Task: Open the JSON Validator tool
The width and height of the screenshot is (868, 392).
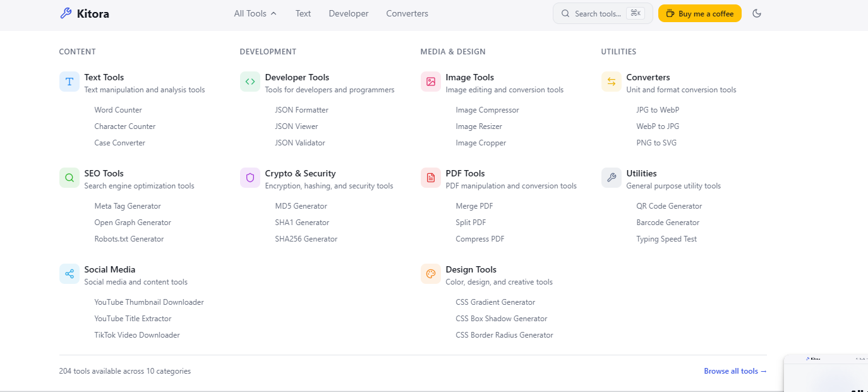Action: click(x=300, y=143)
